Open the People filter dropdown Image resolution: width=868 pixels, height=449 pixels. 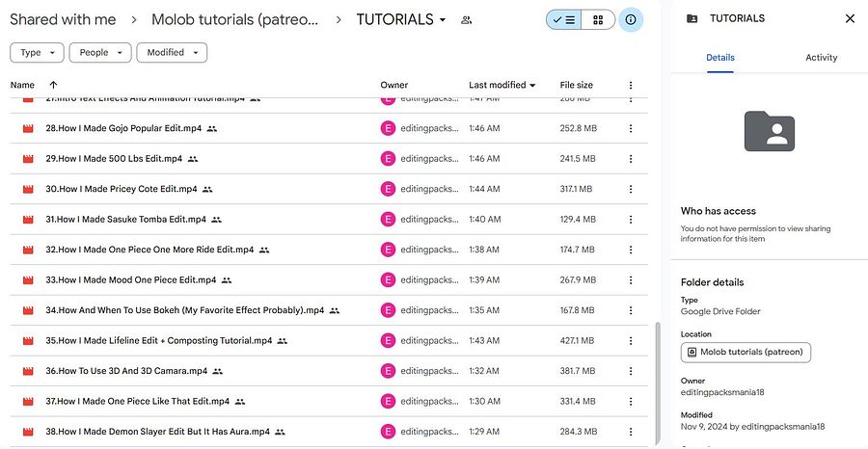point(100,53)
